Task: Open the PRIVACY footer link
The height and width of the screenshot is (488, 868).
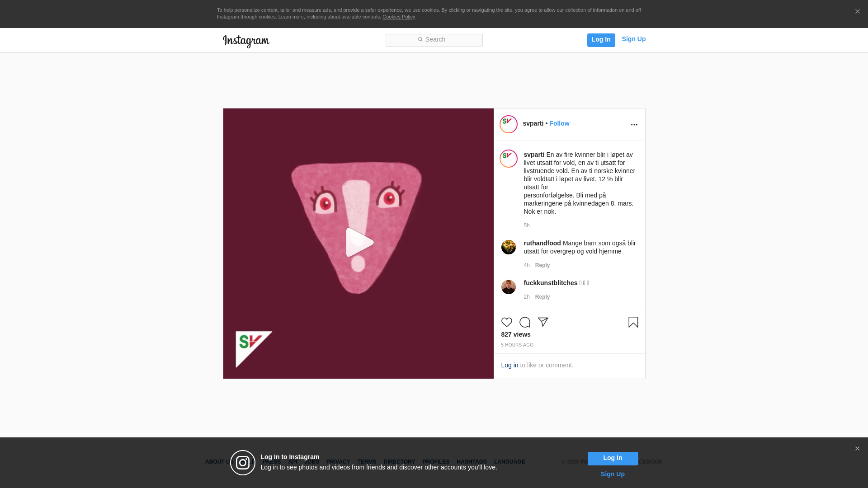Action: (x=338, y=462)
